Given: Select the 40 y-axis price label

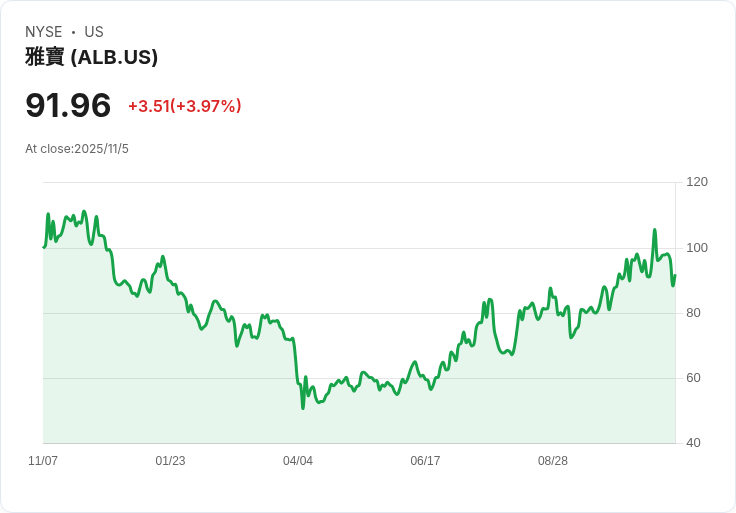Looking at the screenshot, I should pos(694,443).
